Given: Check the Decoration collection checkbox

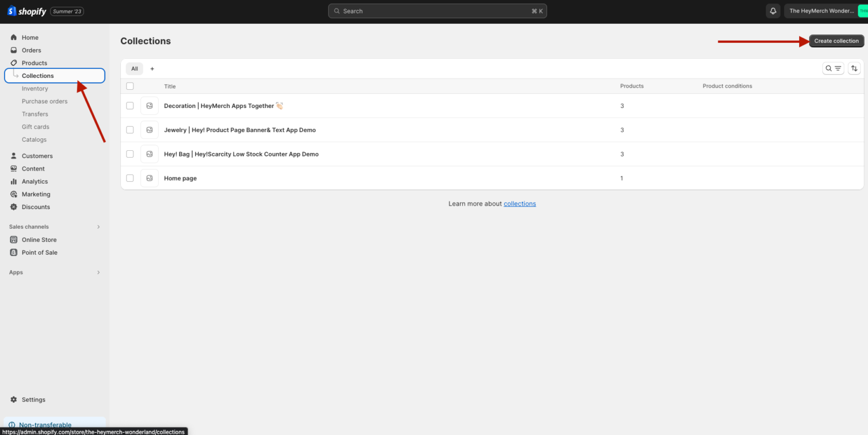Looking at the screenshot, I should 130,106.
